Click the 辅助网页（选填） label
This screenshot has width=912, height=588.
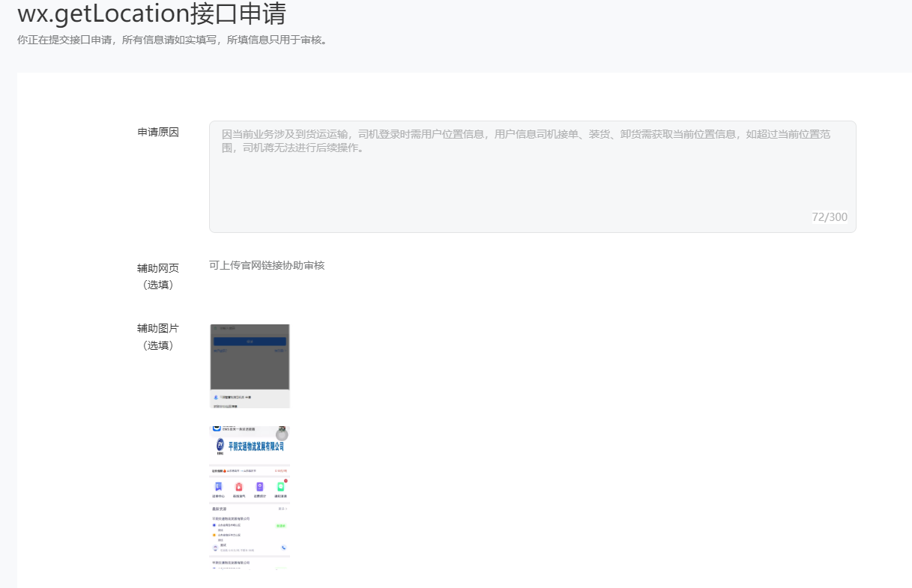[x=158, y=276]
